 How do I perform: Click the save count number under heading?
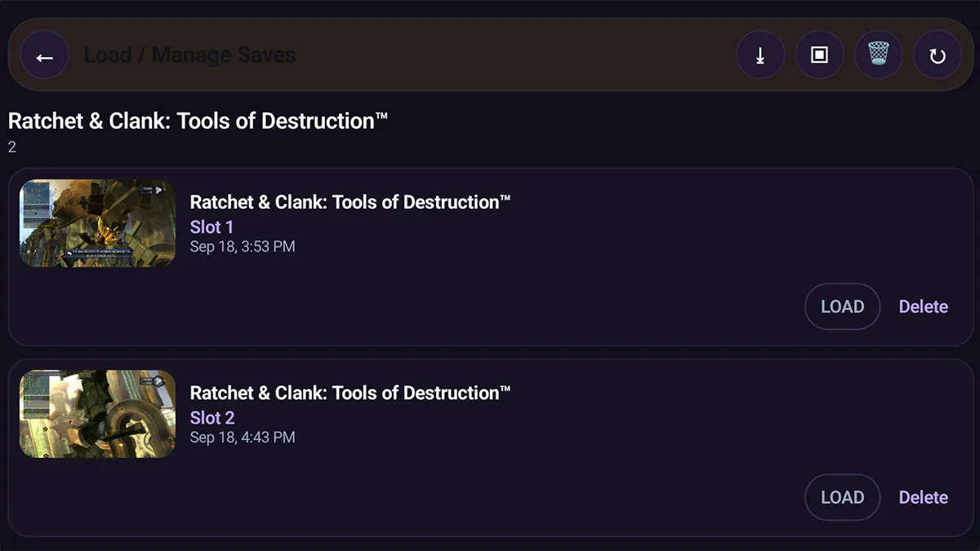coord(12,148)
